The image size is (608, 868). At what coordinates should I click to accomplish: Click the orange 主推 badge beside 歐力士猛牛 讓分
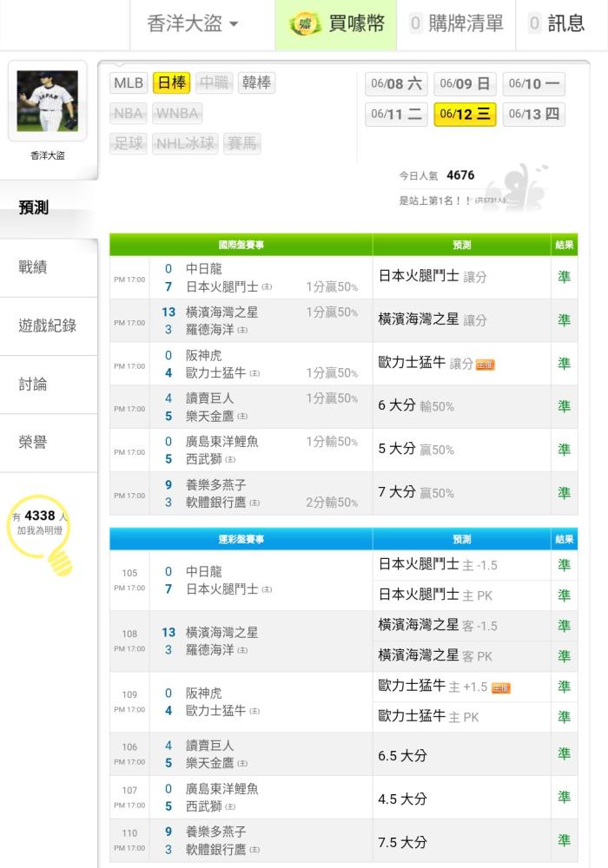pyautogui.click(x=485, y=365)
